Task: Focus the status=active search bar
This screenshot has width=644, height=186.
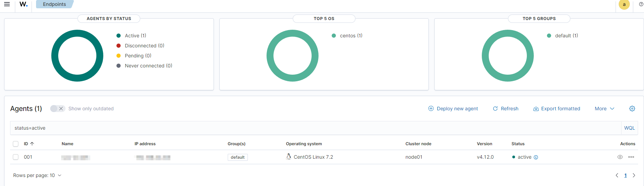Action: tap(315, 128)
